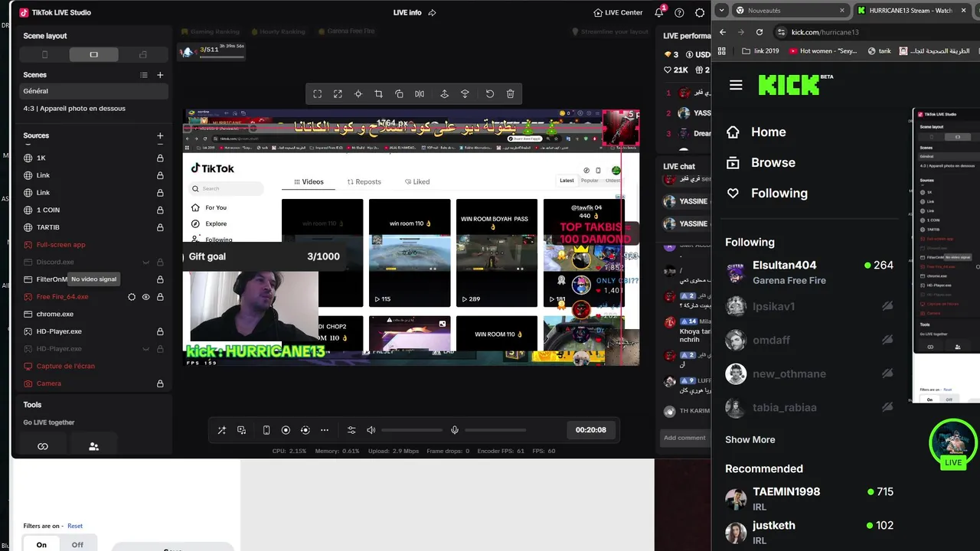Click the Reset filters link
This screenshot has width=980, height=551.
tap(75, 526)
